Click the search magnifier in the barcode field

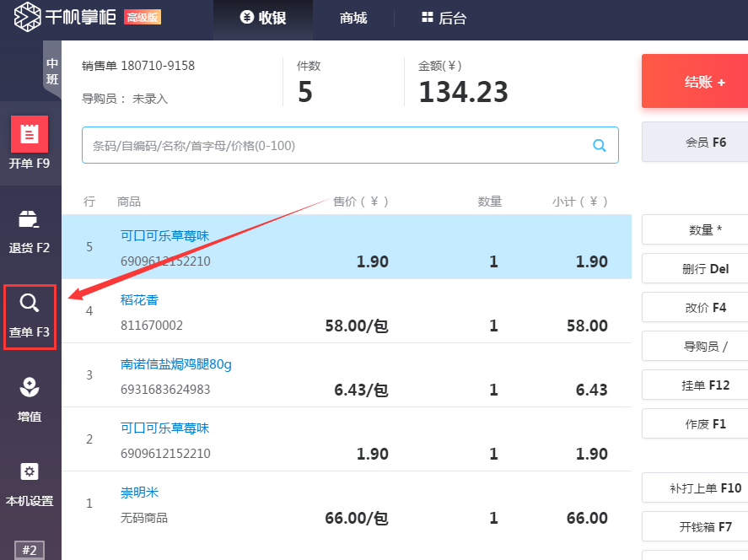[x=600, y=145]
